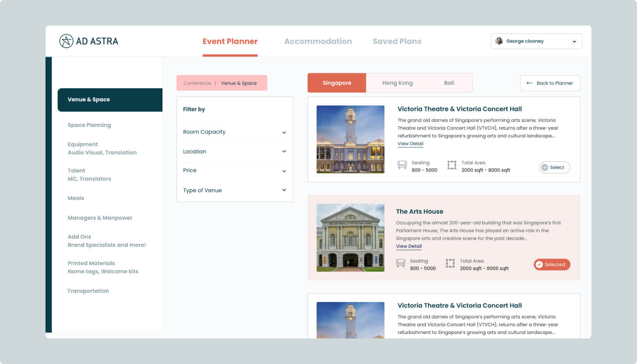Expand the Location filter
Viewport: 637px width, 364px height.
(235, 152)
